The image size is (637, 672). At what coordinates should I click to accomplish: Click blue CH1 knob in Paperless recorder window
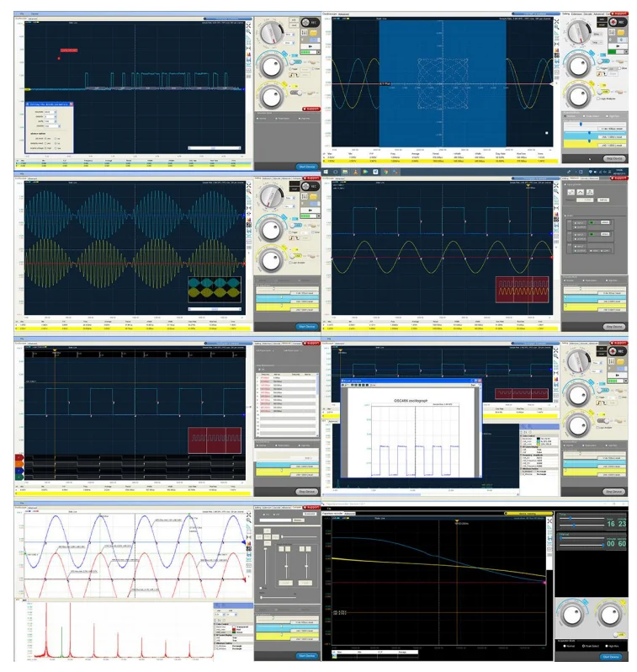(x=572, y=615)
